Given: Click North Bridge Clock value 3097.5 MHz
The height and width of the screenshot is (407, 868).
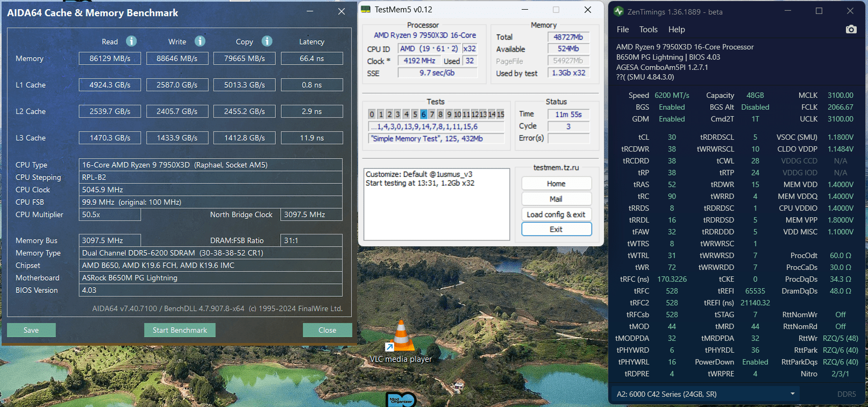Looking at the screenshot, I should [x=311, y=215].
